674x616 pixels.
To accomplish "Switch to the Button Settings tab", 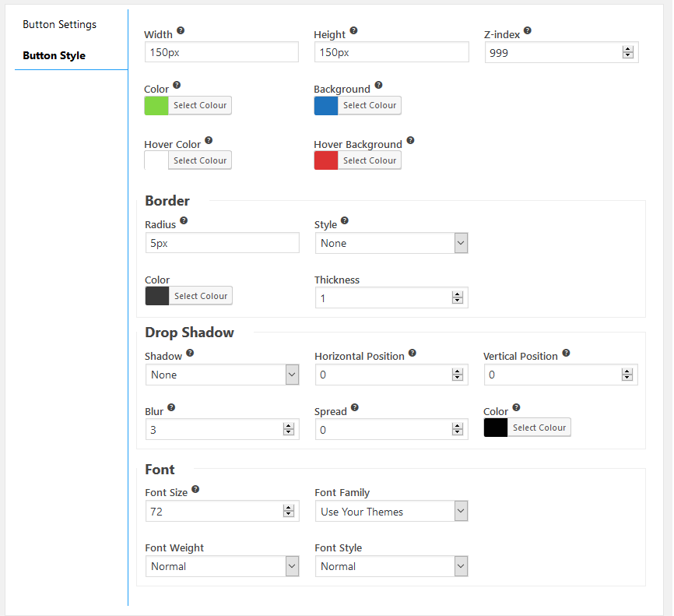I will 59,24.
